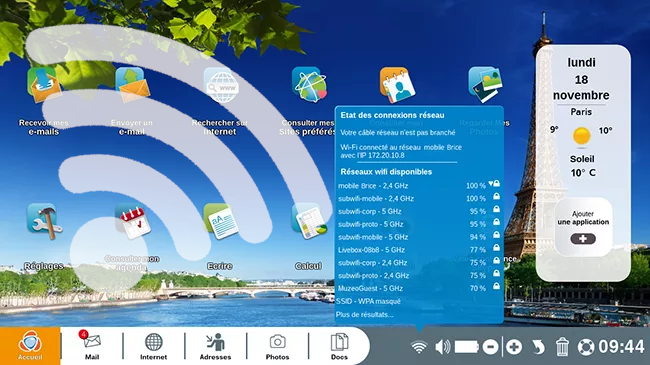Open Internet in the bottom bar
The width and height of the screenshot is (650, 365).
click(x=153, y=346)
